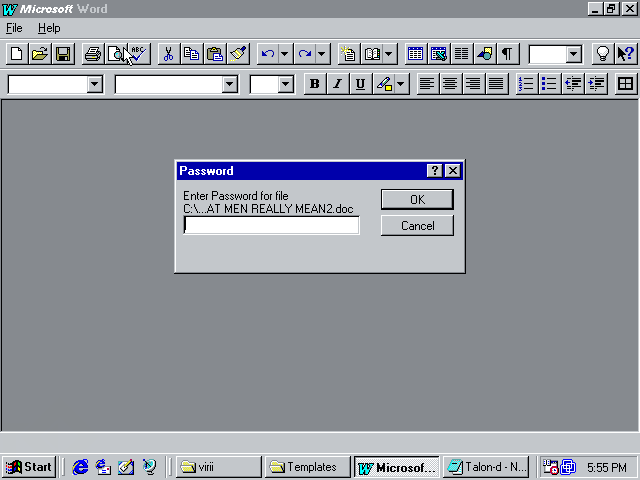This screenshot has width=640, height=480.
Task: Redo the last undone action
Action: click(305, 53)
